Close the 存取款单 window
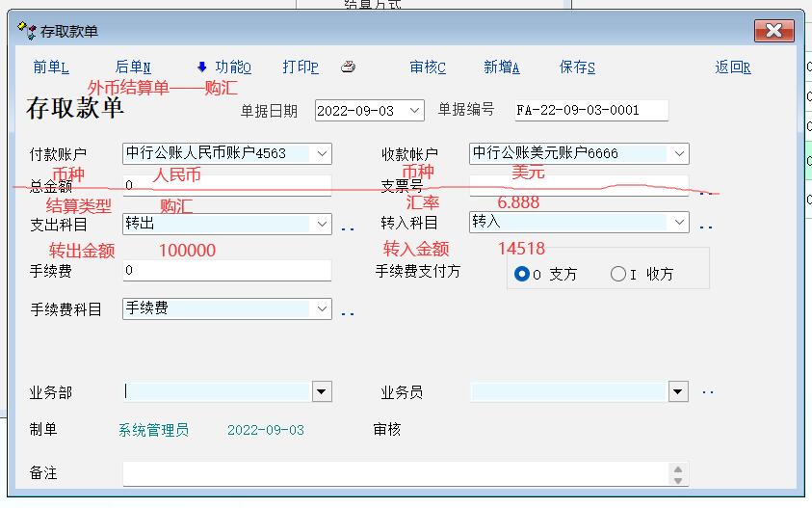This screenshot has height=508, width=812. (773, 31)
